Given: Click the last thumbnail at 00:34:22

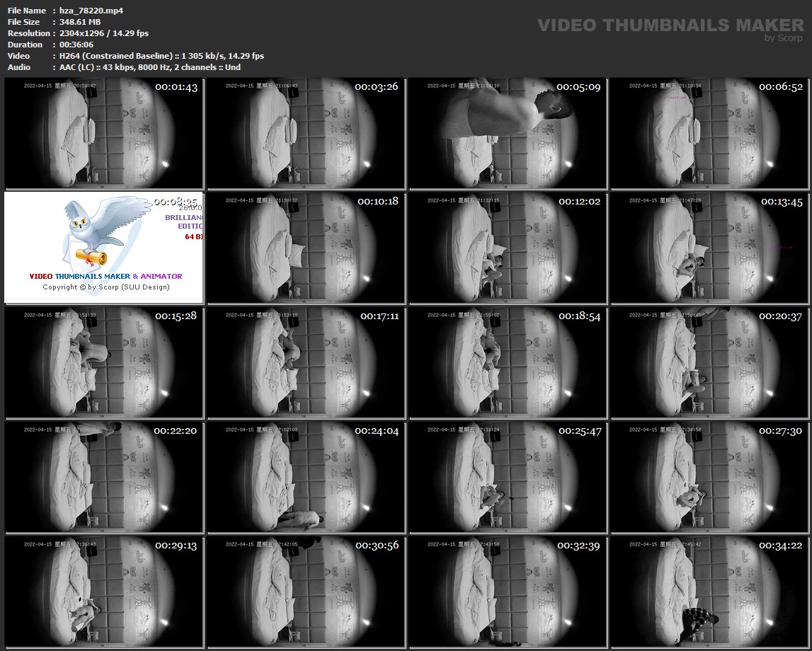Looking at the screenshot, I should pyautogui.click(x=709, y=592).
